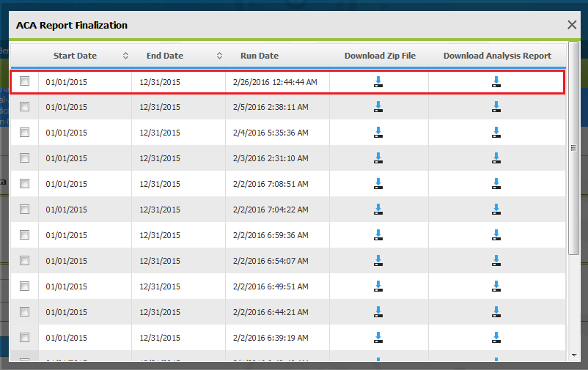Download zip file for 2/2/2016 6:59:36 AM run
This screenshot has height=370, width=588.
point(378,235)
